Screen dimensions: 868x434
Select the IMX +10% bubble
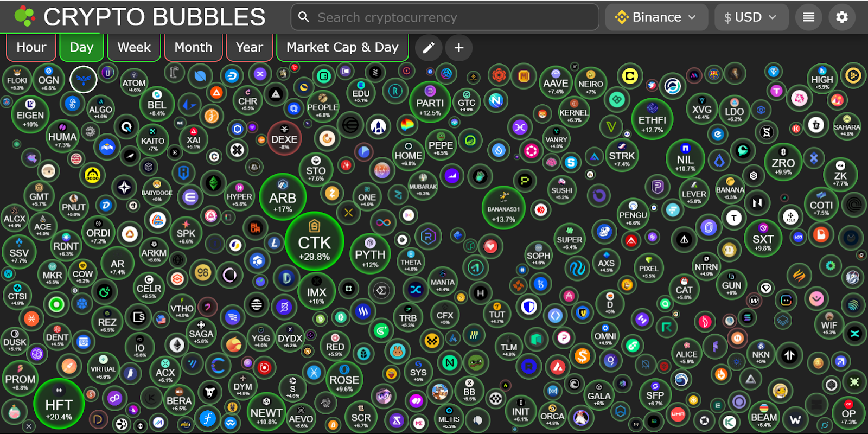[317, 291]
